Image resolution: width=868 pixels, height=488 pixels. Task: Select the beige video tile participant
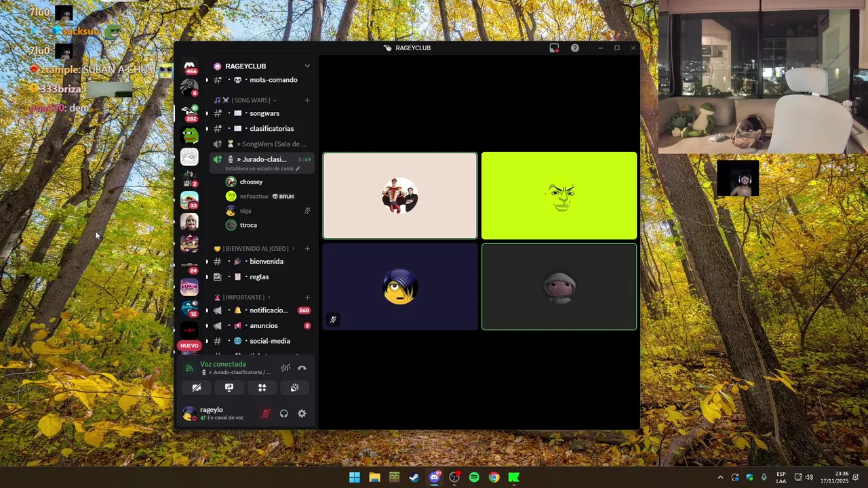click(x=400, y=196)
